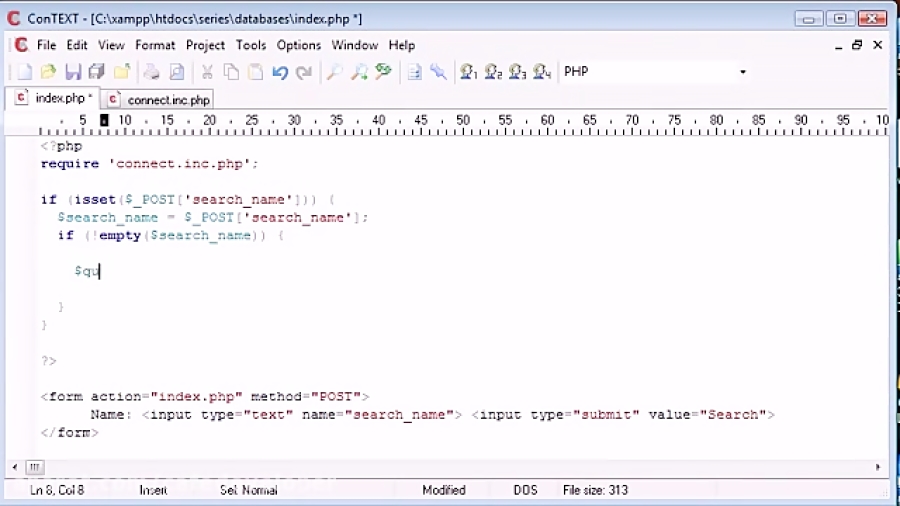Run user command 2 icon
This screenshot has width=900, height=506.
click(x=493, y=72)
